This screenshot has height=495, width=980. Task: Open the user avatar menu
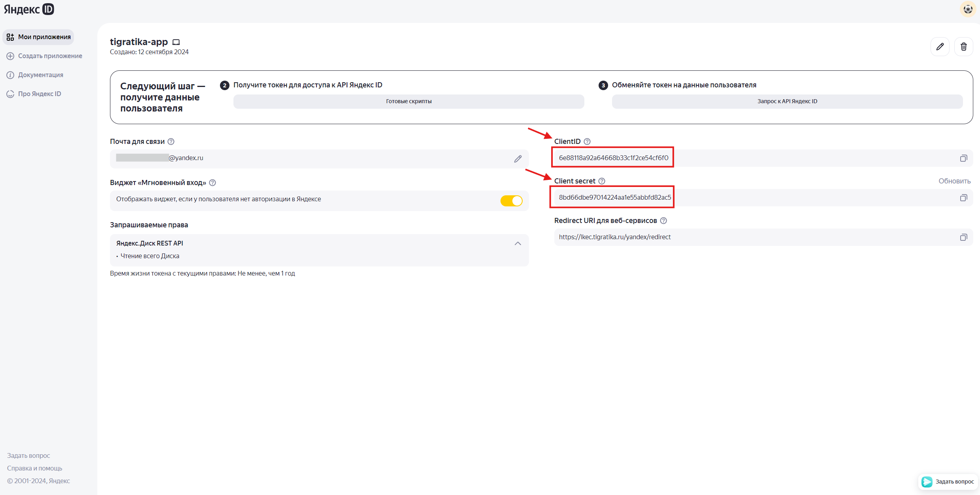(x=968, y=9)
